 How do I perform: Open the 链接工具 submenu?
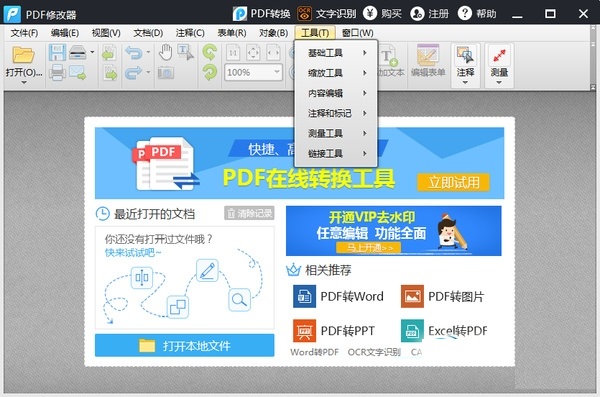click(336, 154)
